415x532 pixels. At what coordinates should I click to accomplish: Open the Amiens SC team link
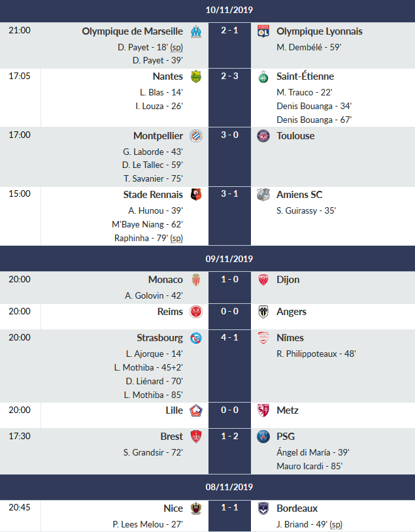coord(299,195)
